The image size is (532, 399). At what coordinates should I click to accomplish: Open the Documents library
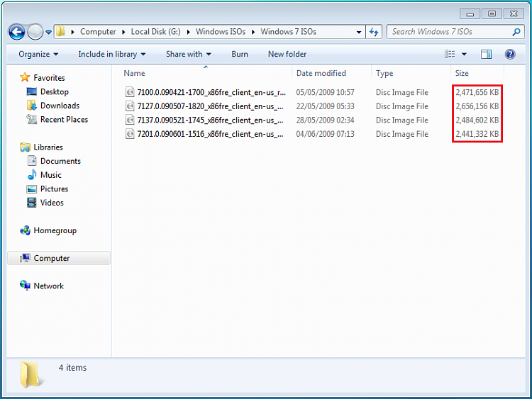pyautogui.click(x=60, y=161)
